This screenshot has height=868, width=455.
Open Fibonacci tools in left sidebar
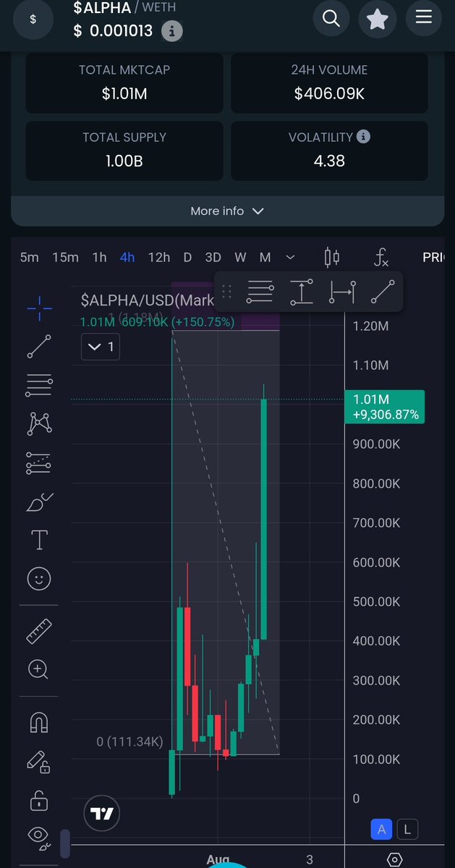click(38, 385)
